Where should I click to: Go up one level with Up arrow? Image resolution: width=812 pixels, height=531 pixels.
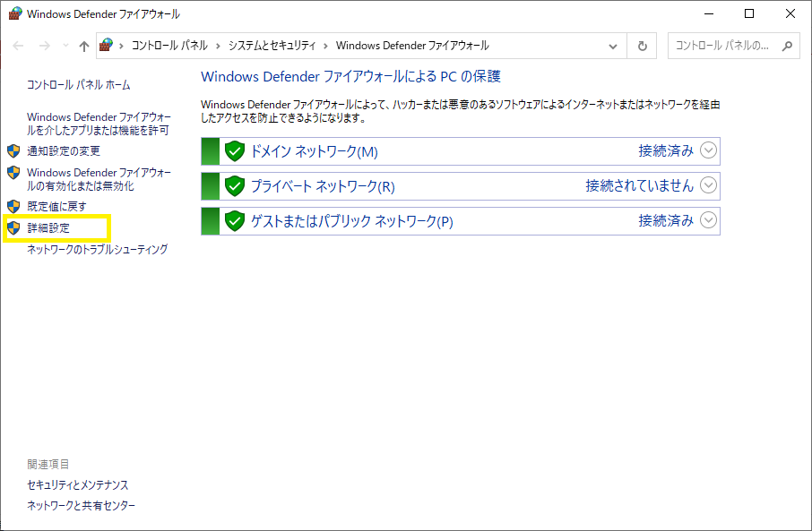84,46
